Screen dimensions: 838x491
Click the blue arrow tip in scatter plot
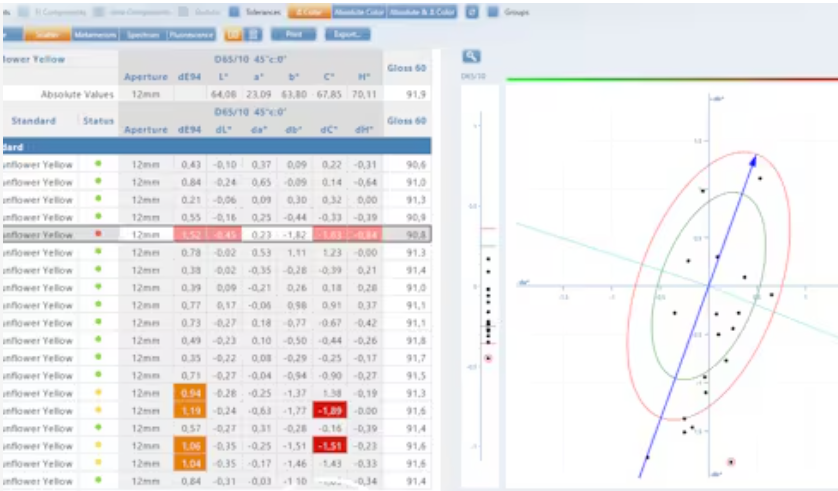click(755, 157)
